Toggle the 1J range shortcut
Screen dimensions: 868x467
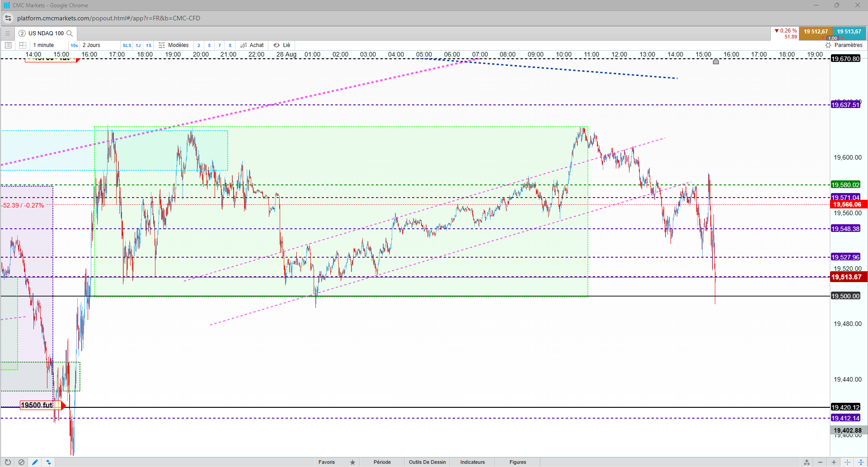pyautogui.click(x=138, y=45)
